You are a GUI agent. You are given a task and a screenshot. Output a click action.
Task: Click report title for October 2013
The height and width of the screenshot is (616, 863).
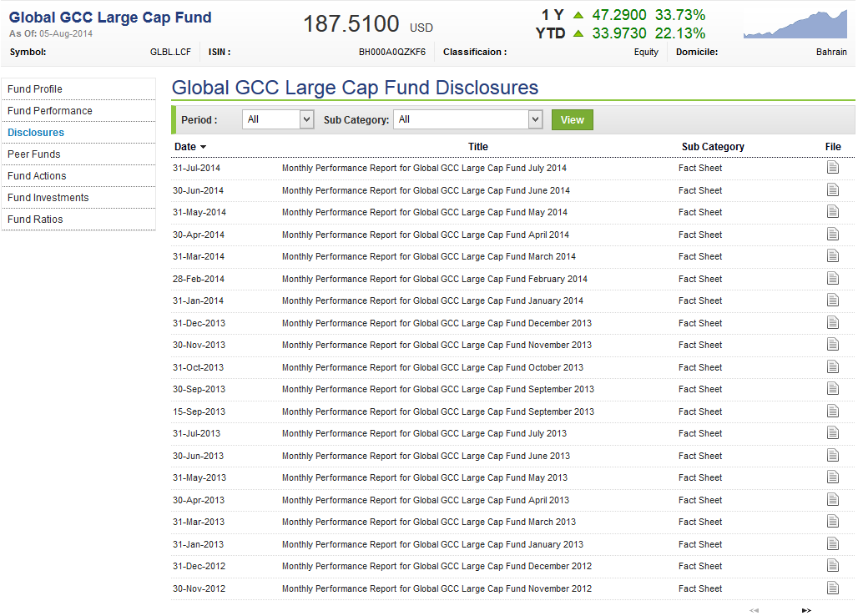pyautogui.click(x=432, y=367)
